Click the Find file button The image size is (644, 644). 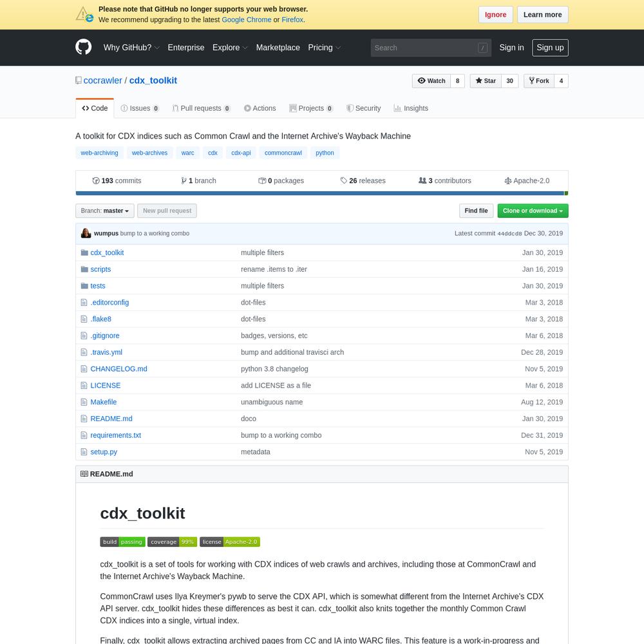click(476, 211)
